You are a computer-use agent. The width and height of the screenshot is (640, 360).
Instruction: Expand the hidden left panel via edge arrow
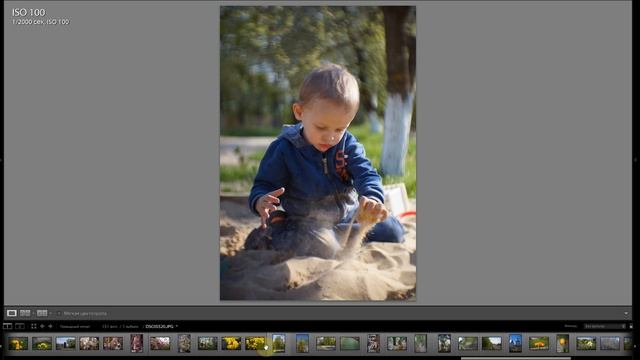[1, 160]
